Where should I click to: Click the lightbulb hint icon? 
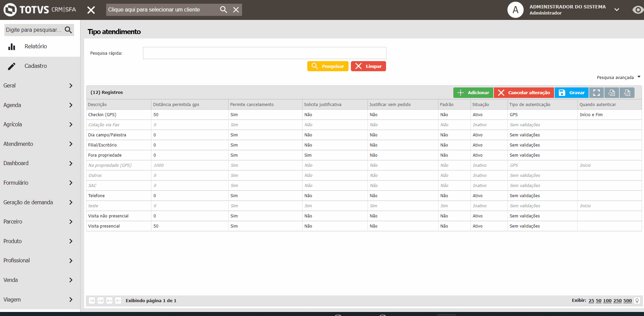tap(637, 300)
